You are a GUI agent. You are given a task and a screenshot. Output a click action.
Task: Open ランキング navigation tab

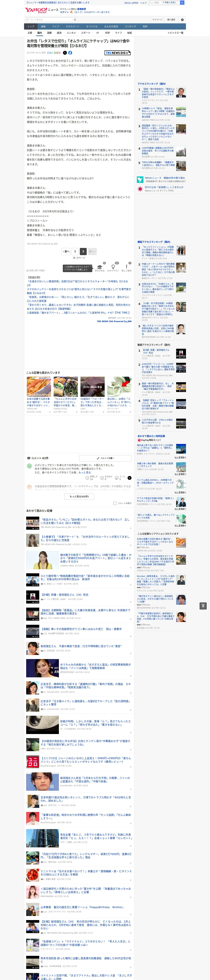pos(130,27)
